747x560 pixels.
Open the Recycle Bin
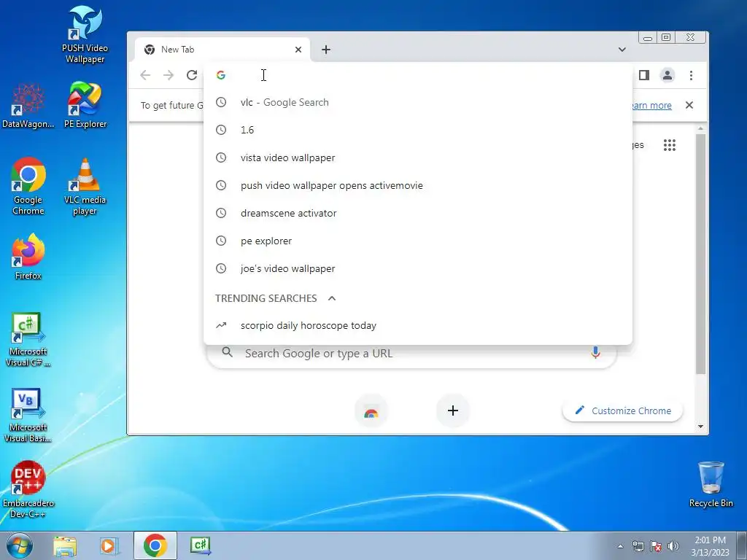[711, 484]
